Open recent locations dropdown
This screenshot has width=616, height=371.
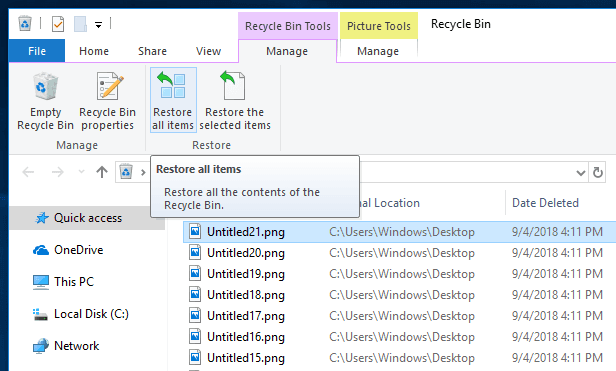pyautogui.click(x=81, y=172)
